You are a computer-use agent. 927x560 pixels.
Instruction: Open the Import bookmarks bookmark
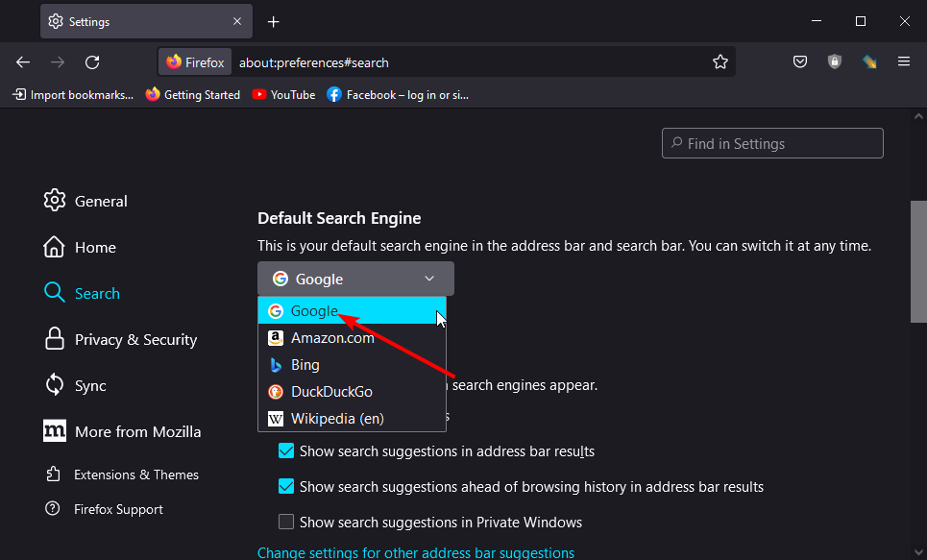pyautogui.click(x=73, y=95)
